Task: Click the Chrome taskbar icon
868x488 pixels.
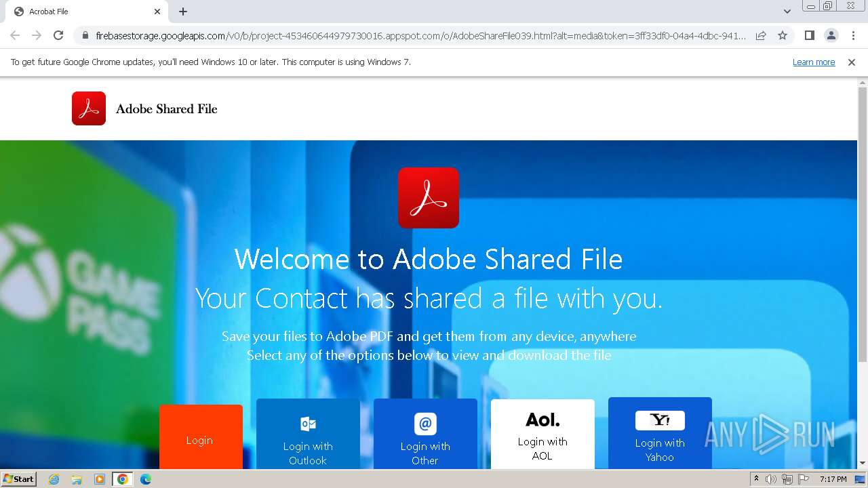Action: coord(123,479)
